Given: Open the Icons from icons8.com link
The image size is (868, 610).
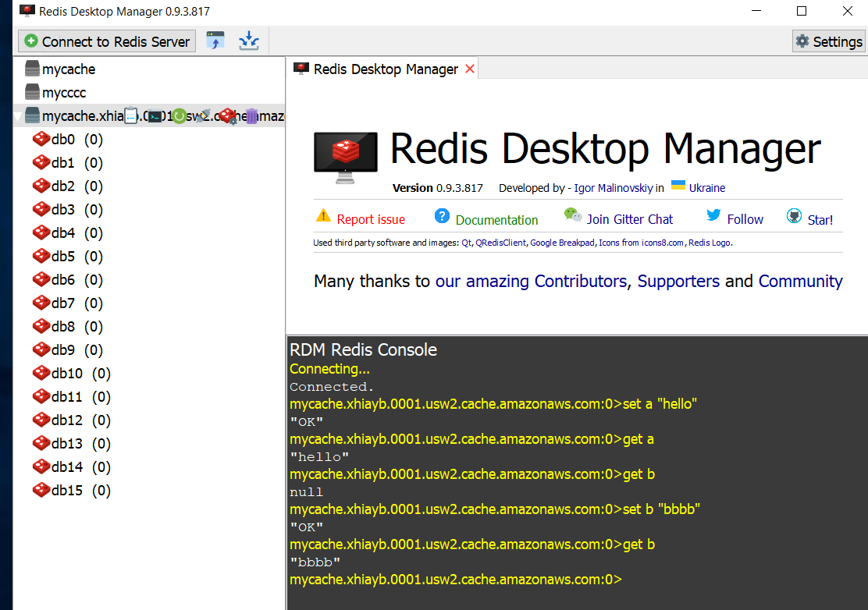Looking at the screenshot, I should 641,243.
